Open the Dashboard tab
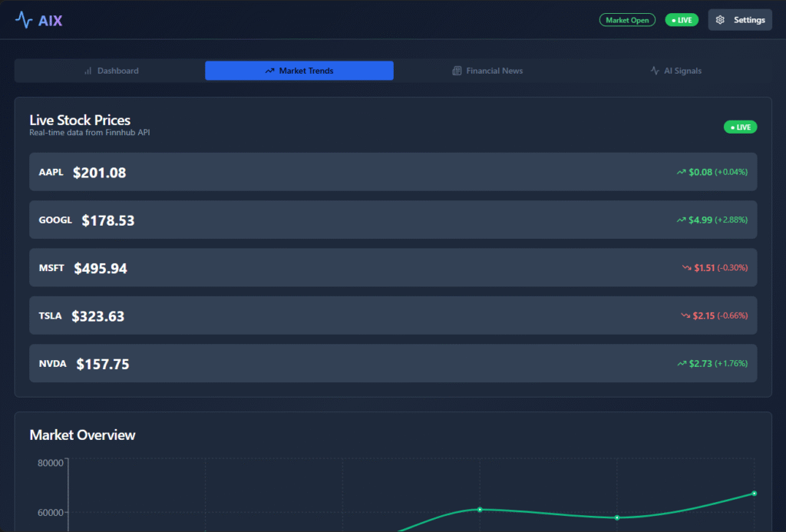Viewport: 786px width, 532px height. (x=110, y=71)
